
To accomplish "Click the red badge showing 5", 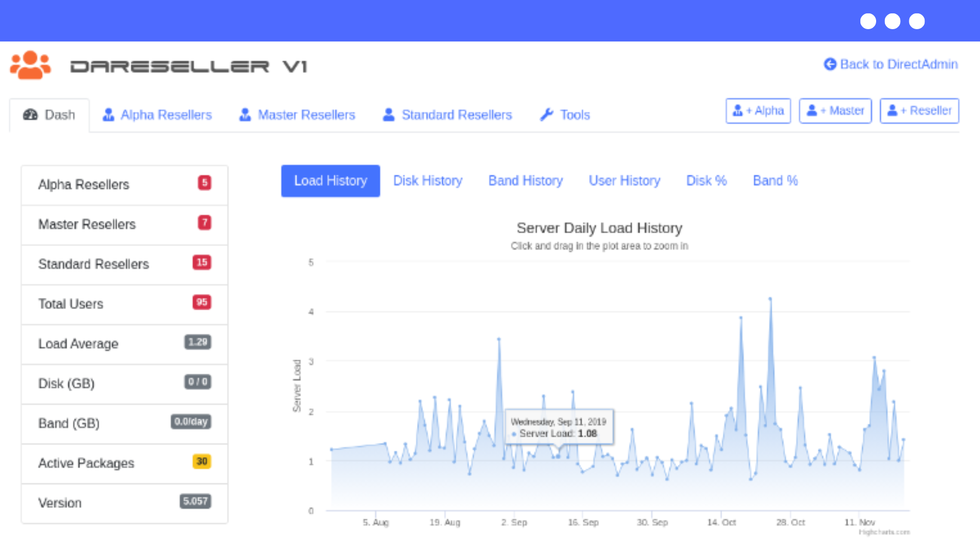I will pyautogui.click(x=204, y=183).
